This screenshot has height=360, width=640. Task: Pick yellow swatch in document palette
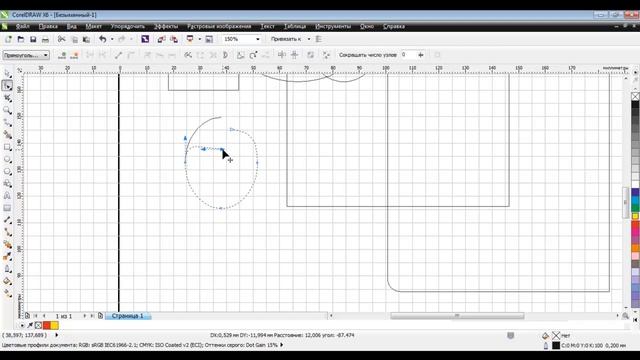[x=54, y=325]
